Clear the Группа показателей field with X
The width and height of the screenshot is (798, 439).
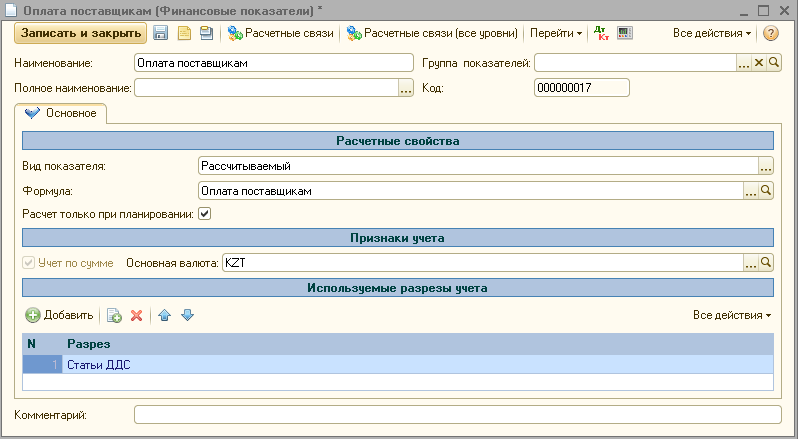click(758, 63)
